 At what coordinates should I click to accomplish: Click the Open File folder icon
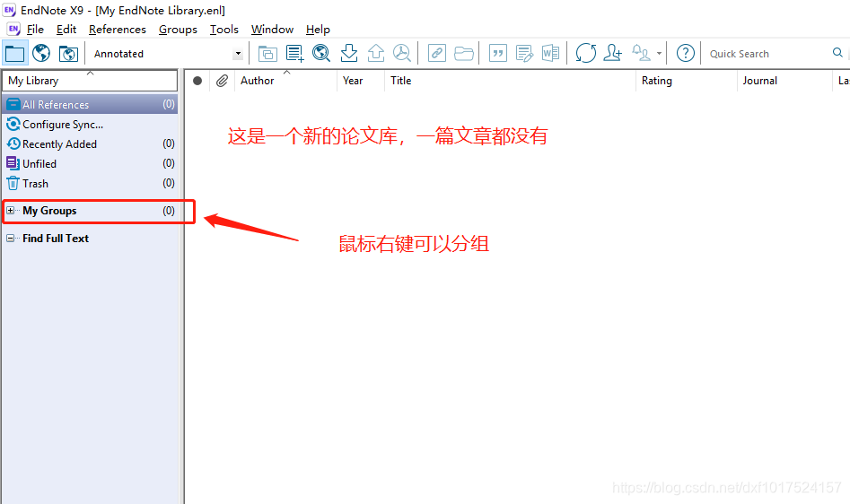tap(464, 54)
